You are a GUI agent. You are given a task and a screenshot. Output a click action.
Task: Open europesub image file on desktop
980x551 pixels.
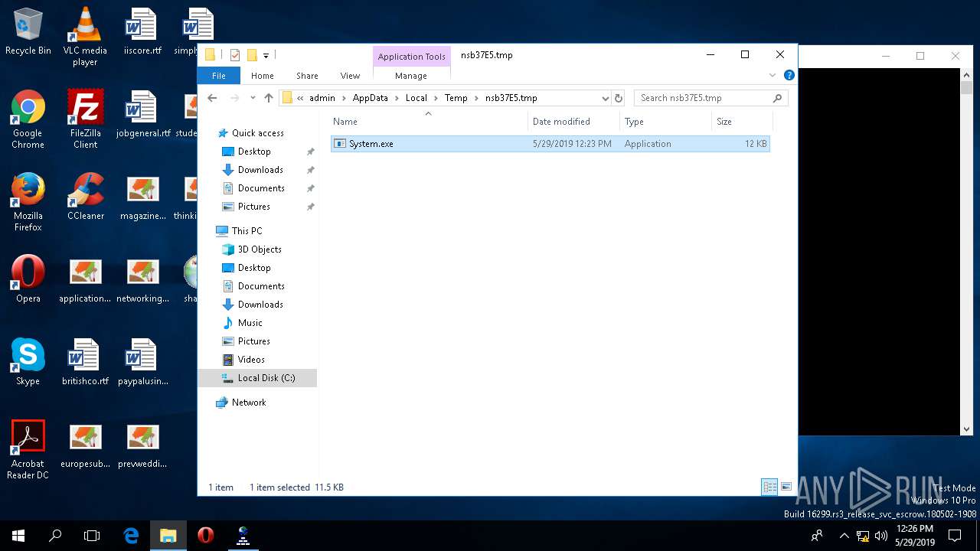point(85,445)
